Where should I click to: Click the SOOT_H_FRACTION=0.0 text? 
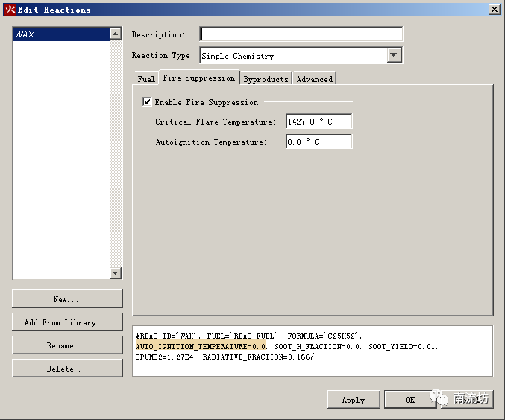pyautogui.click(x=317, y=347)
